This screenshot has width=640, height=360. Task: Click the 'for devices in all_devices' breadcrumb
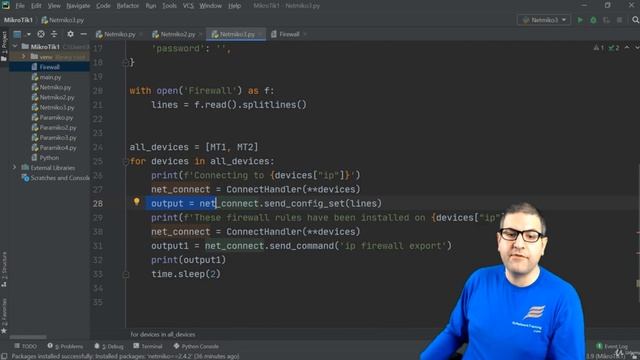[x=163, y=334]
